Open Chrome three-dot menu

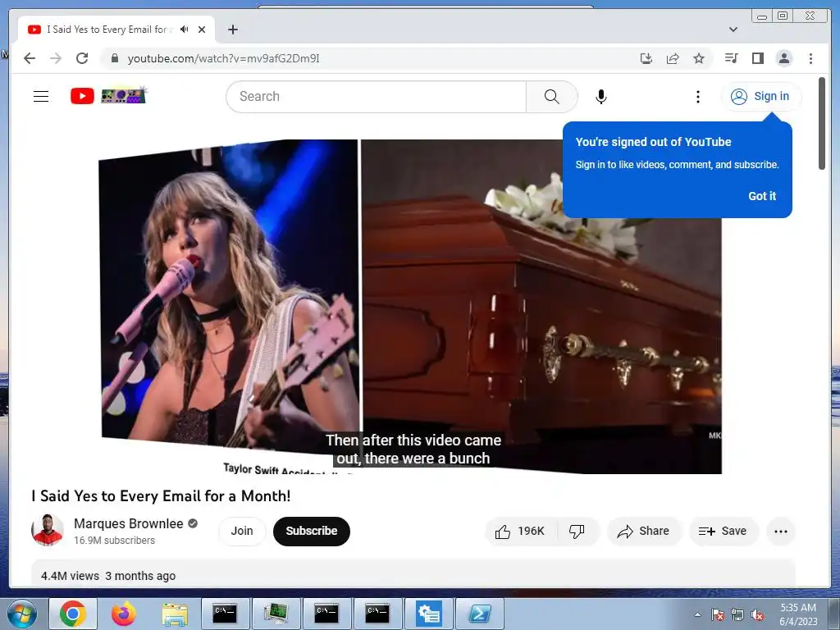[x=810, y=58]
